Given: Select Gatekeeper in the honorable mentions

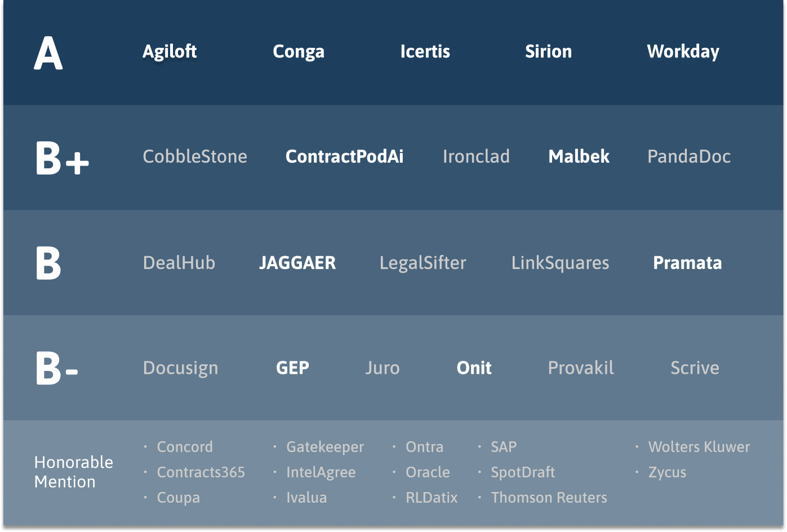Looking at the screenshot, I should click(x=325, y=447).
